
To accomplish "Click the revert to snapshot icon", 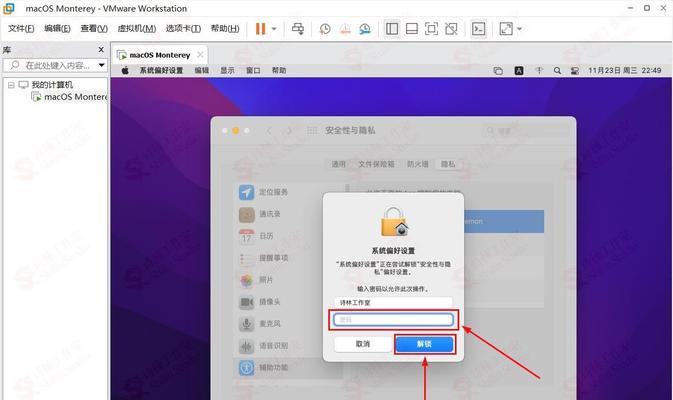I will [345, 29].
